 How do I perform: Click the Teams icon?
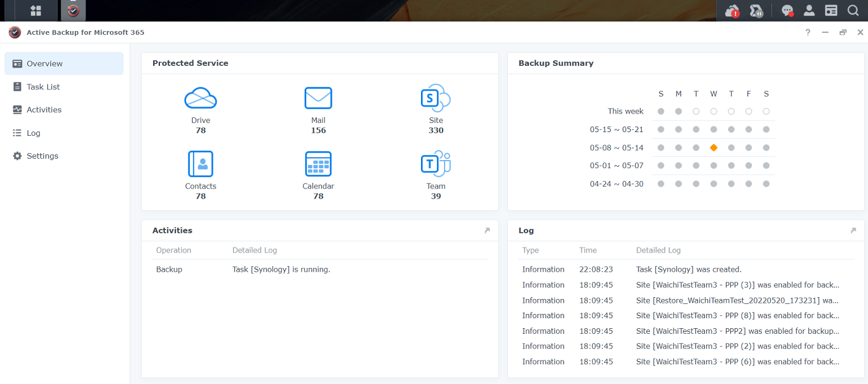[x=435, y=164]
